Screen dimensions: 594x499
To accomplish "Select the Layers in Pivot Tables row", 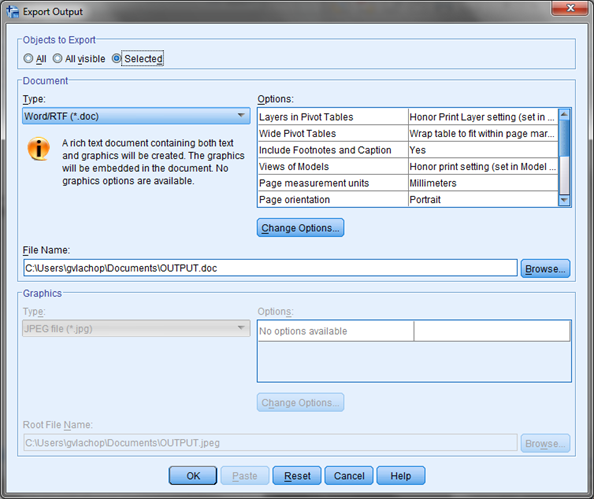I will click(408, 117).
